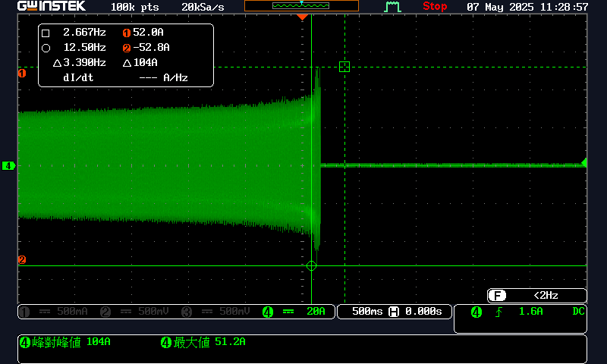The height and width of the screenshot is (364, 607).
Task: Click channel 4 icon beside maximum measurement
Action: tap(166, 342)
